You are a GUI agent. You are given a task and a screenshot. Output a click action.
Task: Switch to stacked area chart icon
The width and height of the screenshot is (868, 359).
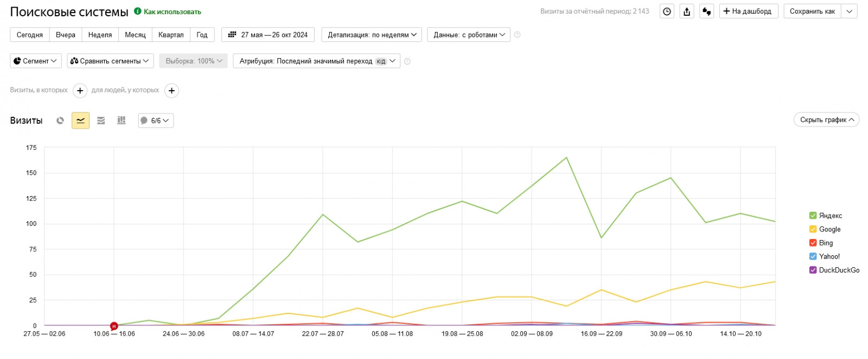(101, 121)
